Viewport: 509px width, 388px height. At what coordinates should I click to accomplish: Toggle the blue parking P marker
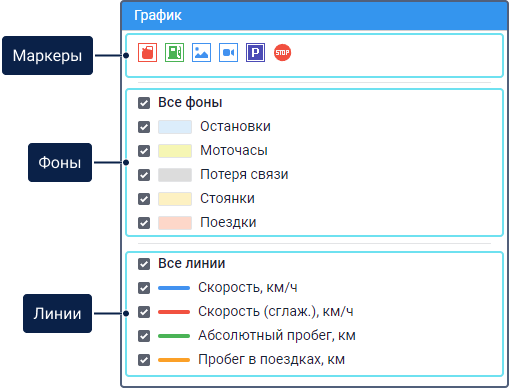tap(255, 53)
